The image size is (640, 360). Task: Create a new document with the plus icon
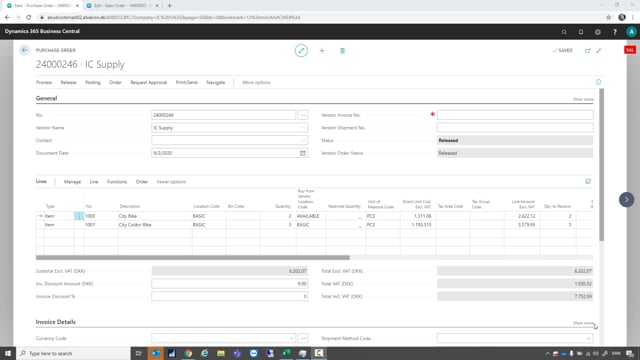click(x=322, y=51)
